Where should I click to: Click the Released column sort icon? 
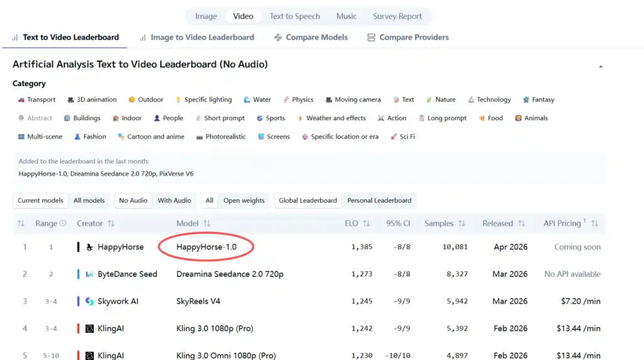point(521,223)
